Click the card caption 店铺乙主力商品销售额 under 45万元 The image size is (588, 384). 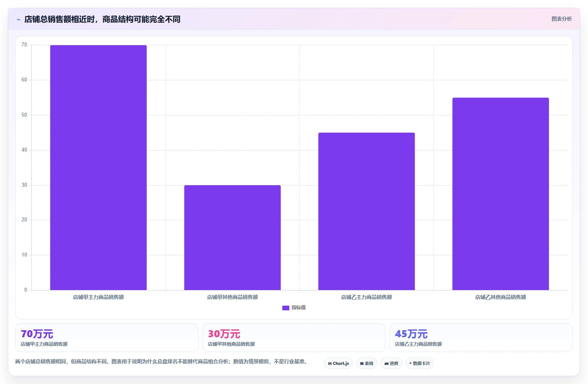point(418,344)
